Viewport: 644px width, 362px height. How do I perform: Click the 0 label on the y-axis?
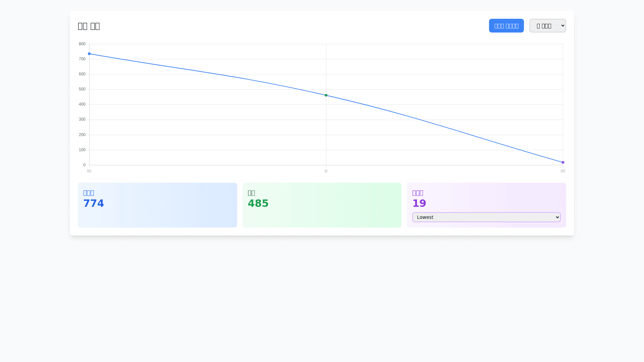click(84, 165)
